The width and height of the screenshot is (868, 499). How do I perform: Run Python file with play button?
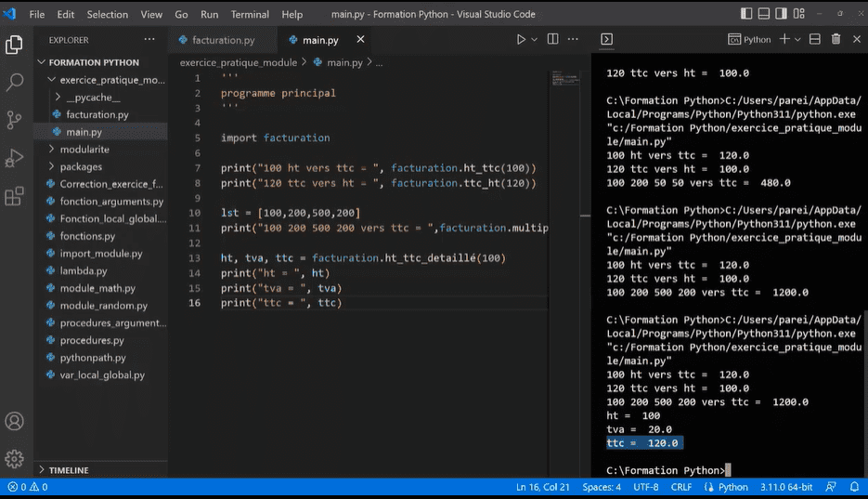click(x=521, y=39)
